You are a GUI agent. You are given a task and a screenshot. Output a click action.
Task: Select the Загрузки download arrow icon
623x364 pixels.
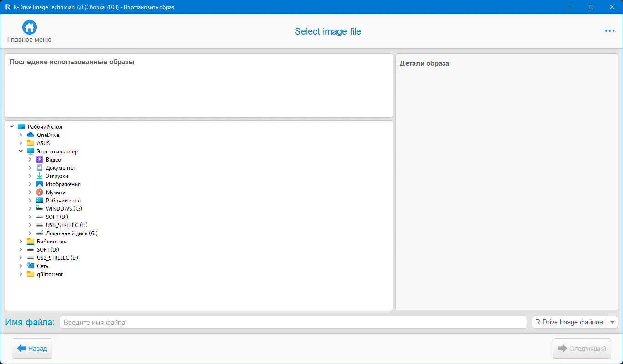(40, 176)
